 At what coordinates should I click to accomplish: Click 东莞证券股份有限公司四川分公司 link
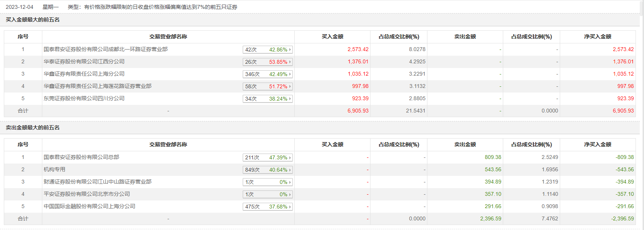[x=84, y=98]
